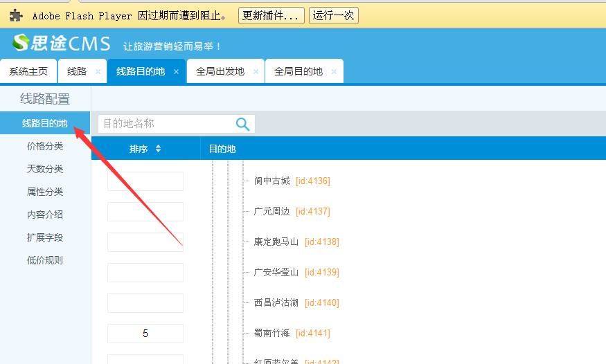Close the 线路目的地 tab
Viewport: 606px width, 364px height.
(177, 71)
